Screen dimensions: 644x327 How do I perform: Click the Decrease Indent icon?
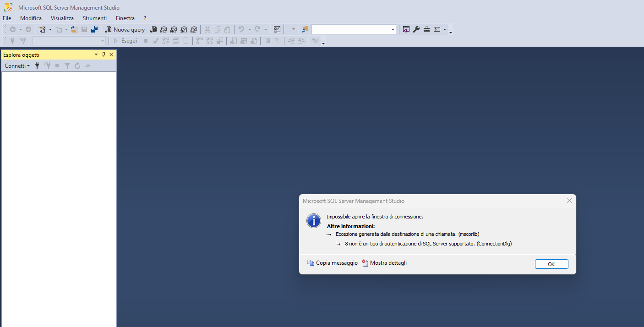pos(291,41)
